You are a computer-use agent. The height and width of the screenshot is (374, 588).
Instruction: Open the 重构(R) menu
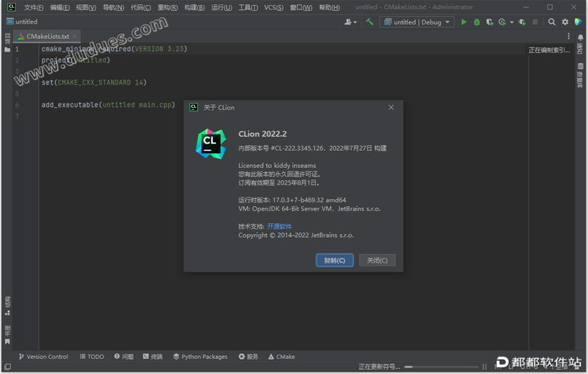[x=167, y=7]
